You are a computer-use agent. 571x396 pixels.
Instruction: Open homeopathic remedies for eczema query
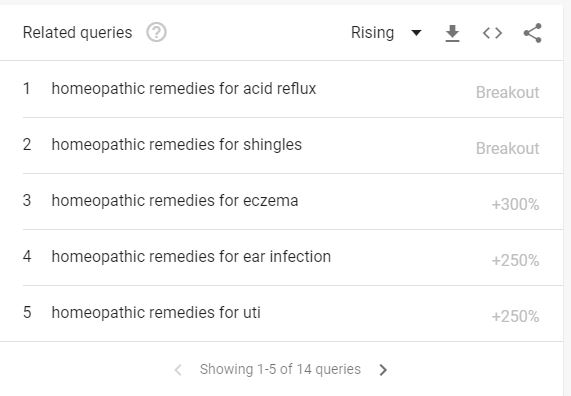(x=175, y=201)
